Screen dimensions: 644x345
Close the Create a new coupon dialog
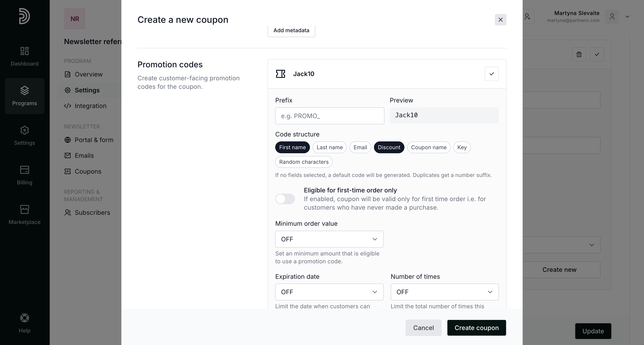[x=500, y=20]
